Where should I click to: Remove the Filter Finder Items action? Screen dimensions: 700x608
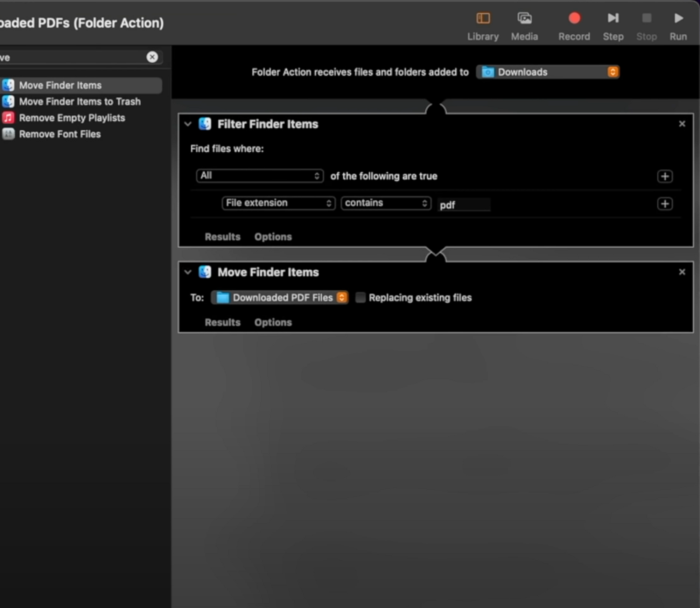[x=682, y=124]
